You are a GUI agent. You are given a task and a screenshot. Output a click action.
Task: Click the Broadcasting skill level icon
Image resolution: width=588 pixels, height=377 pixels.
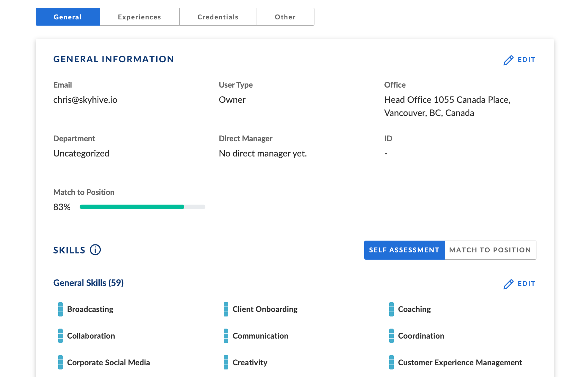point(60,309)
